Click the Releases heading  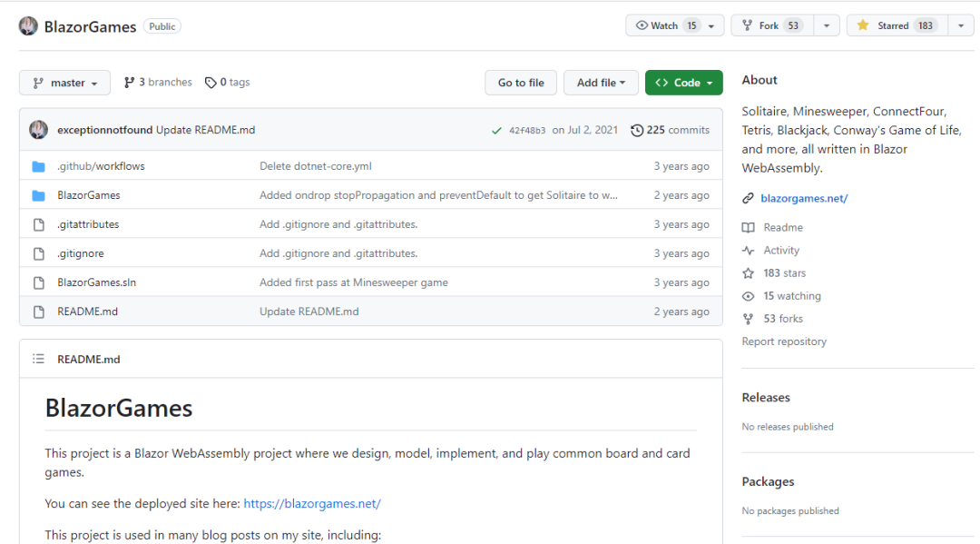click(x=766, y=398)
